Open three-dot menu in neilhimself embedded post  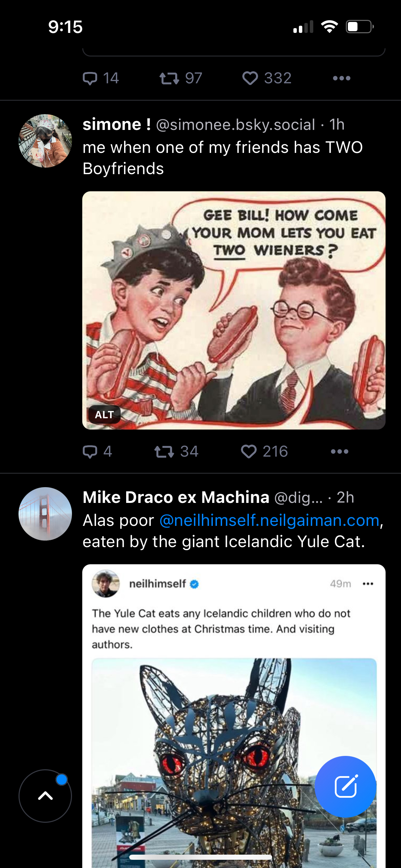click(x=368, y=584)
